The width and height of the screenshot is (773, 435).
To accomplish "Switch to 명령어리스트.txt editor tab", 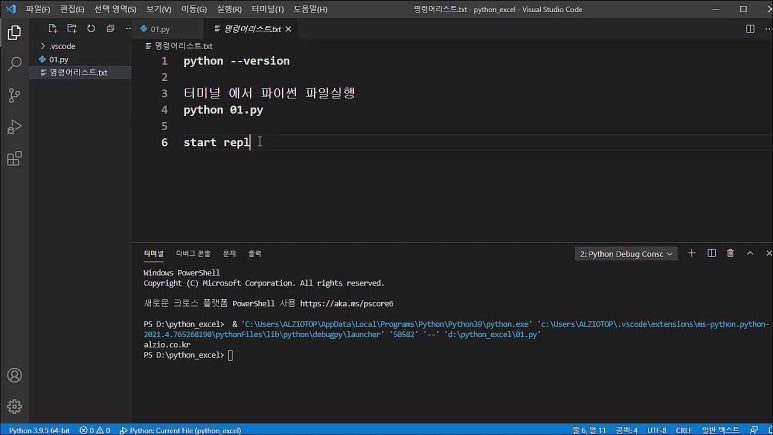I will point(252,29).
